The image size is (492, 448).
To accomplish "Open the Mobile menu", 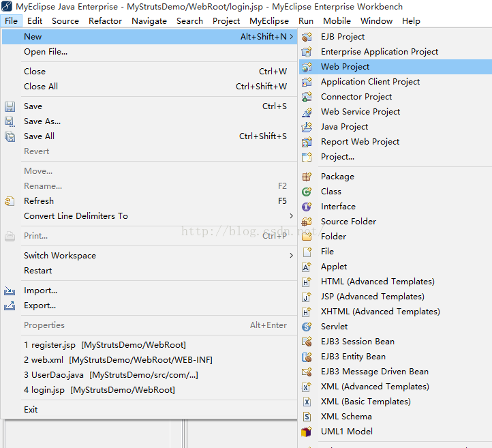I will 337,21.
